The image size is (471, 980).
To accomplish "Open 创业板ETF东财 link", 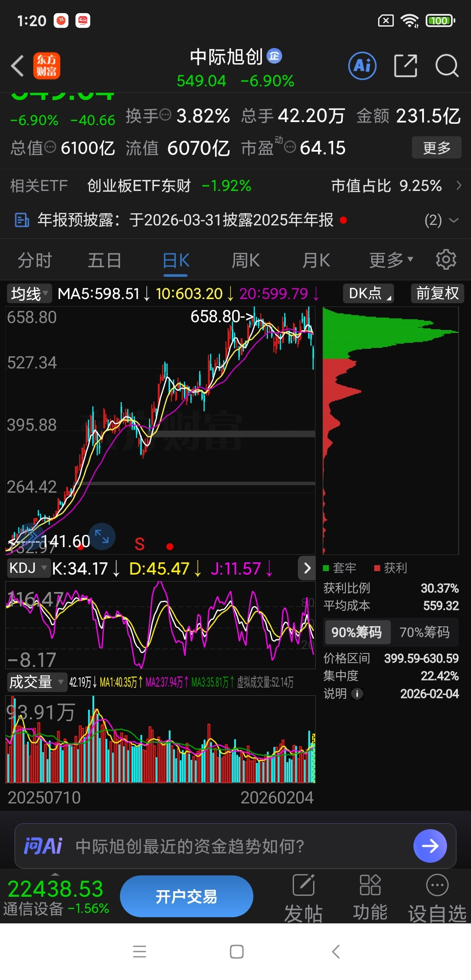I will (139, 186).
